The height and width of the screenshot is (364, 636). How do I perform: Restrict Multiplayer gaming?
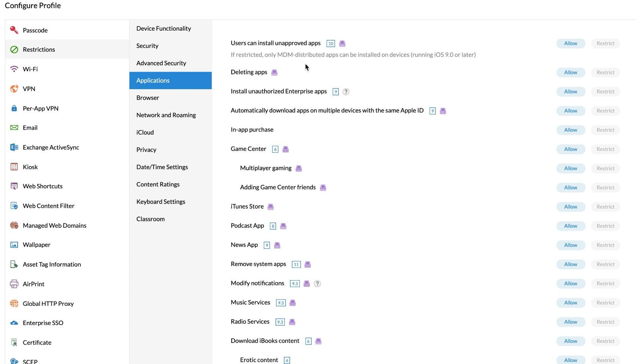click(x=605, y=168)
